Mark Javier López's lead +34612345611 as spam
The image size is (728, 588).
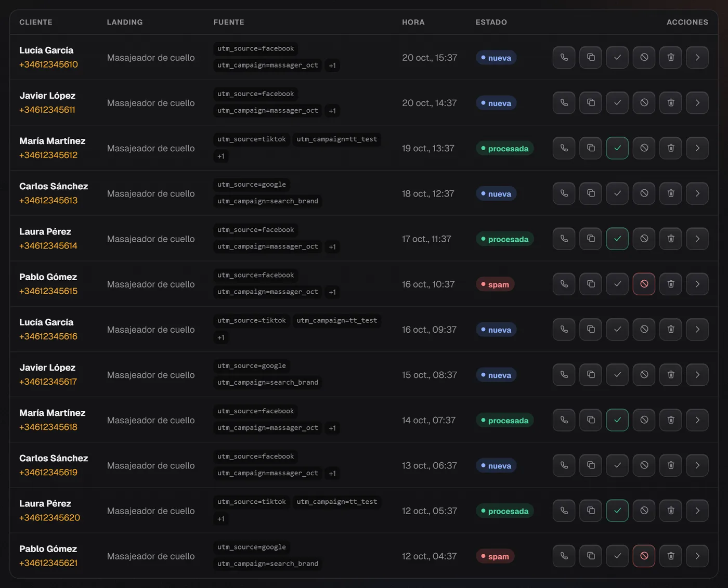tap(644, 102)
